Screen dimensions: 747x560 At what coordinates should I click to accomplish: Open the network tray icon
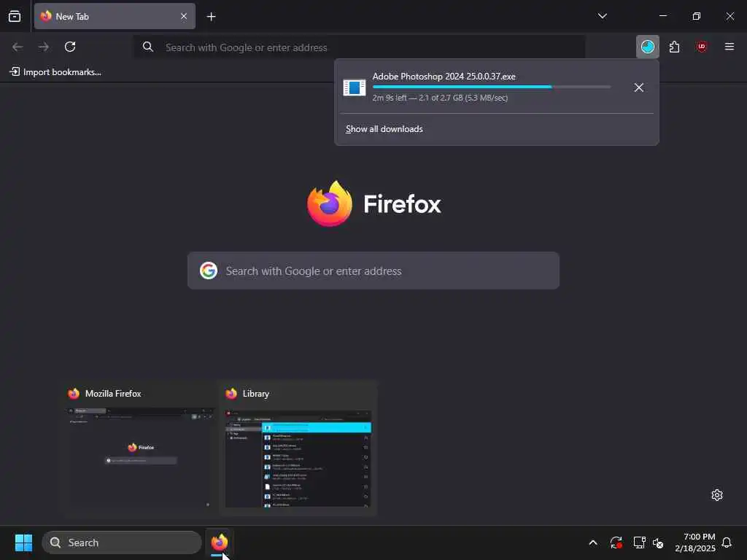pyautogui.click(x=639, y=542)
